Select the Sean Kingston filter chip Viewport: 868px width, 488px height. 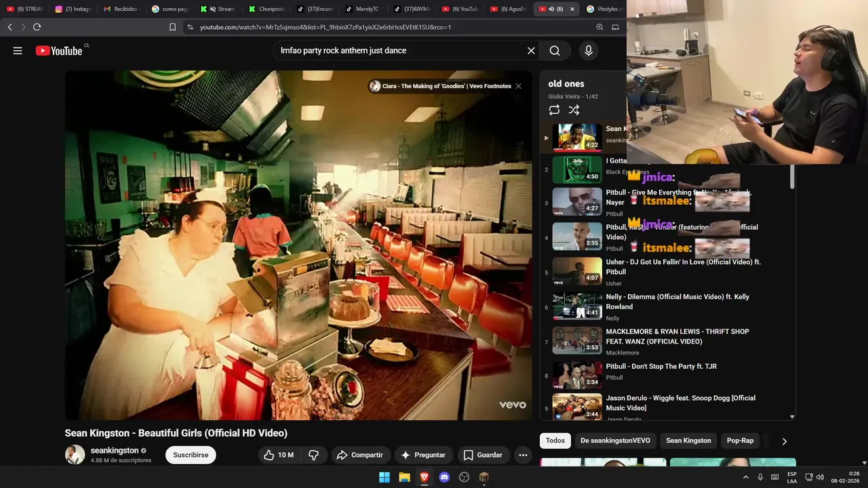click(x=688, y=441)
